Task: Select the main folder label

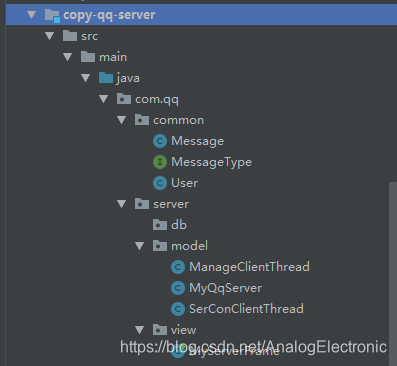Action: pos(113,57)
